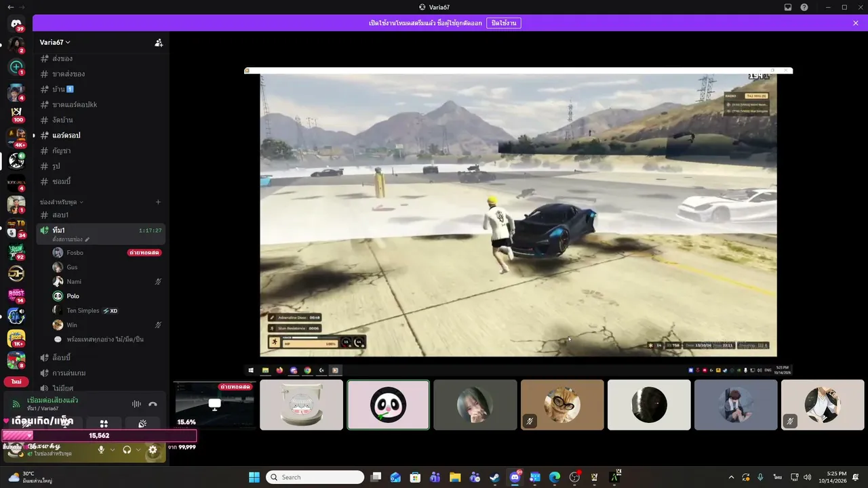
Task: Click the Steam icon in the taskbar
Action: [x=495, y=477]
